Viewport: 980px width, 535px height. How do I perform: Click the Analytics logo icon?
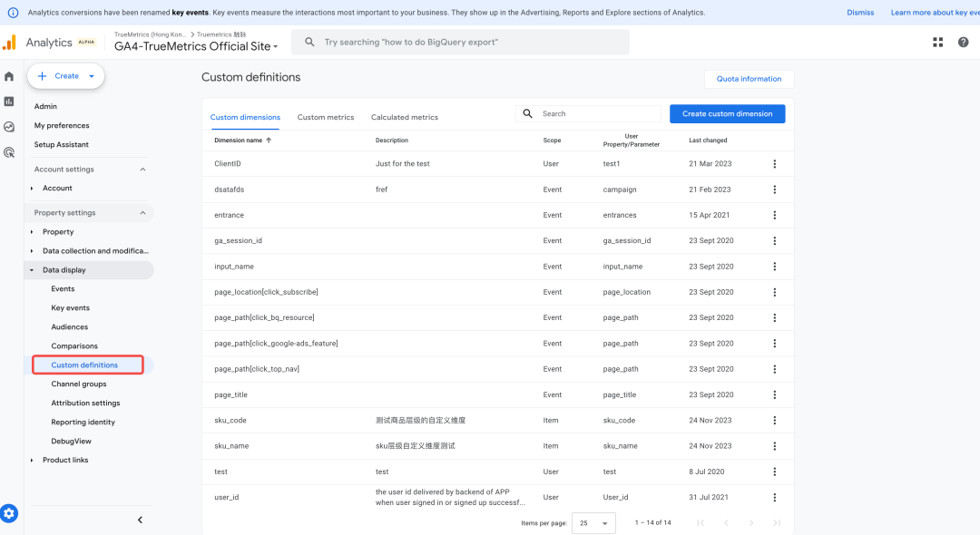click(x=9, y=43)
